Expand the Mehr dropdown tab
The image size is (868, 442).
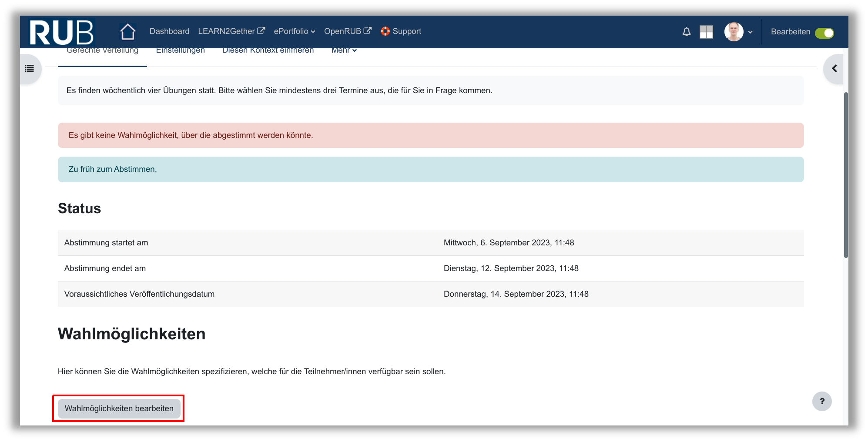344,50
